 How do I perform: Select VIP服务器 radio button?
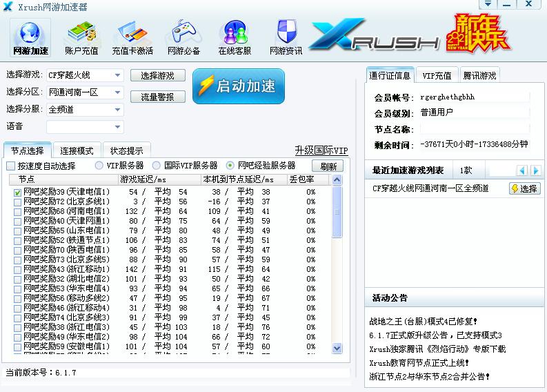pyautogui.click(x=99, y=166)
